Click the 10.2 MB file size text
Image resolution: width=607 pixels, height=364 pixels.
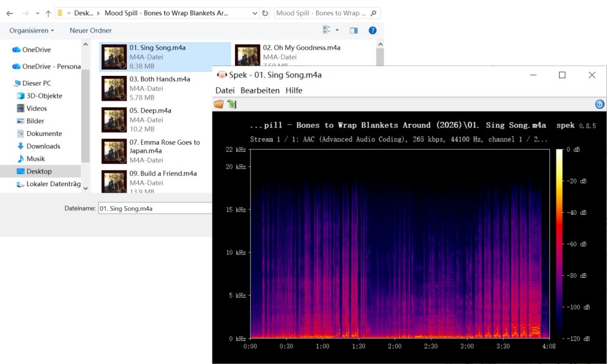pos(142,129)
